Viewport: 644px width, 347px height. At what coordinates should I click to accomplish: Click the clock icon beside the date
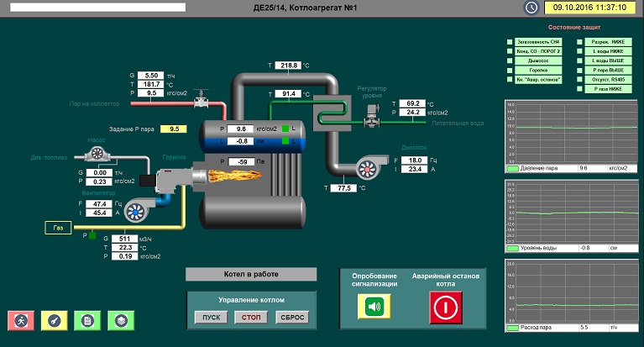[x=531, y=8]
